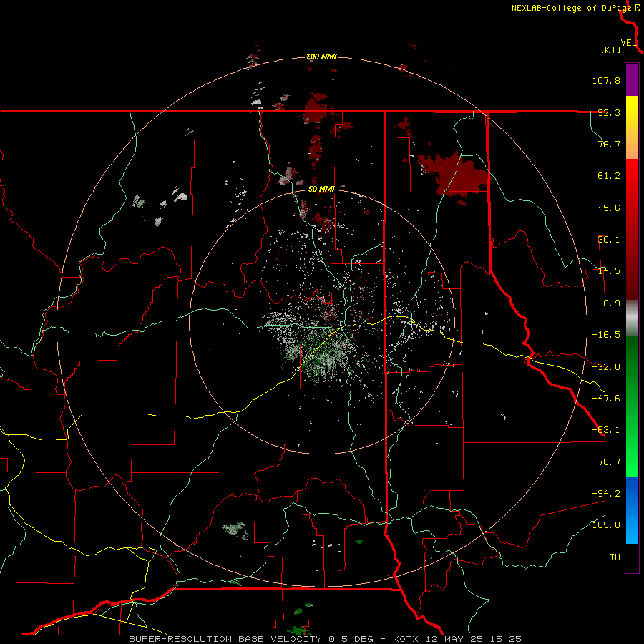The height and width of the screenshot is (644, 644).
Task: Pick the yellow-orange segment of the color bar
Action: (632, 127)
